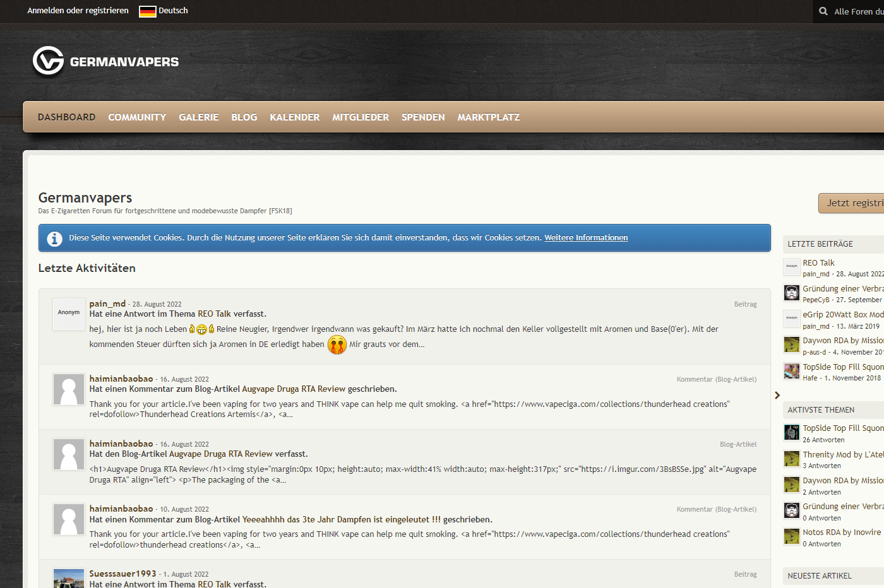
Task: Open eGrip 20Watt Box Mod post
Action: point(843,315)
